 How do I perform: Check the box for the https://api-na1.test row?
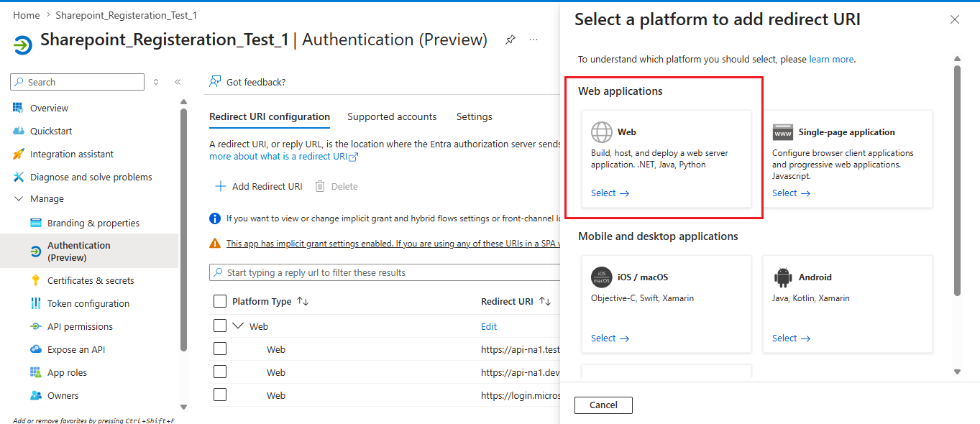[220, 349]
